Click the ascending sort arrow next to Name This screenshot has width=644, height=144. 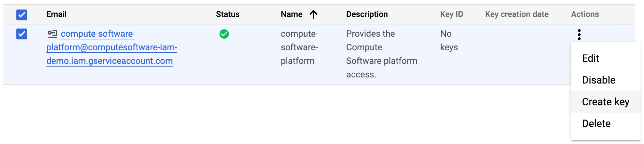click(x=313, y=14)
